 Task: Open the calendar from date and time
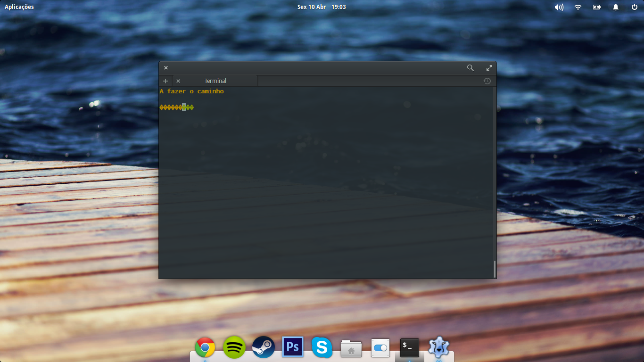(x=322, y=7)
